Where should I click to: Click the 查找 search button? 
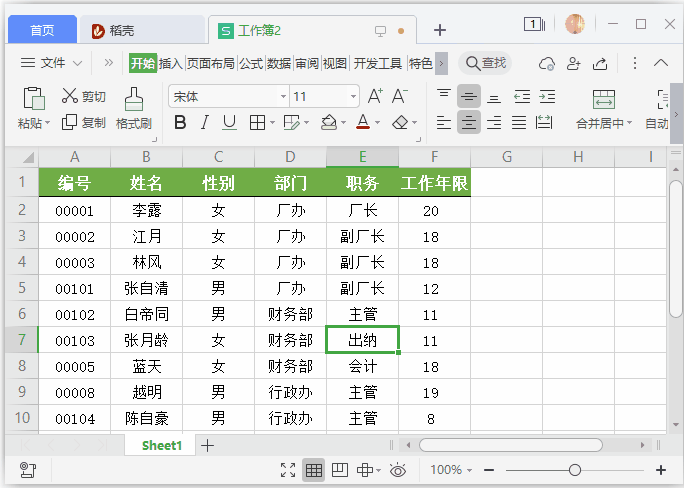(x=485, y=63)
